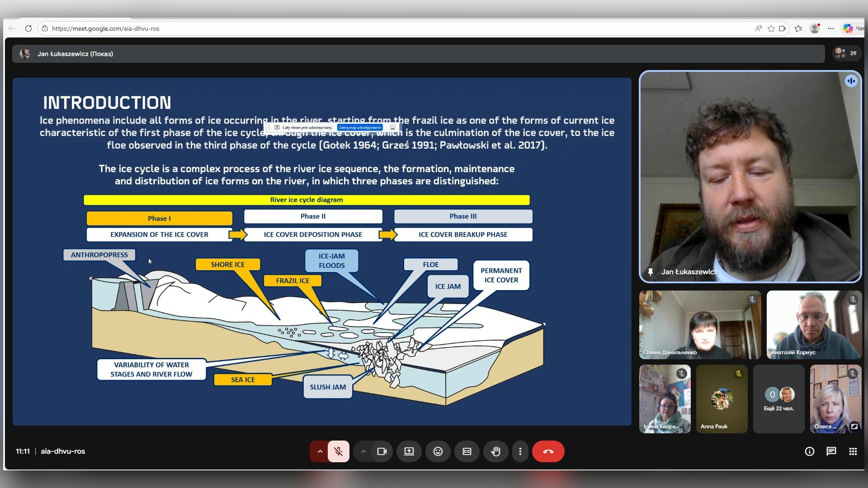Expand audio settings chevron
Screen dimensions: 868x488
click(x=320, y=451)
